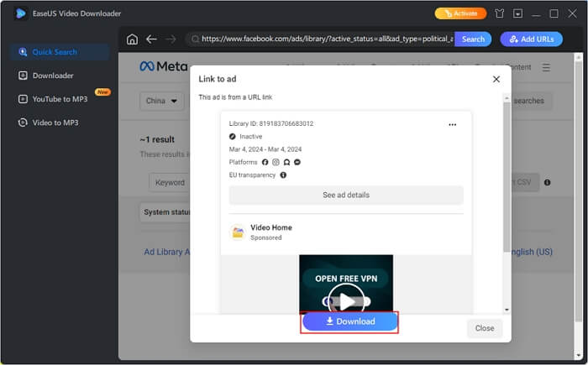
Task: Click the EU transparency info icon
Action: [283, 175]
